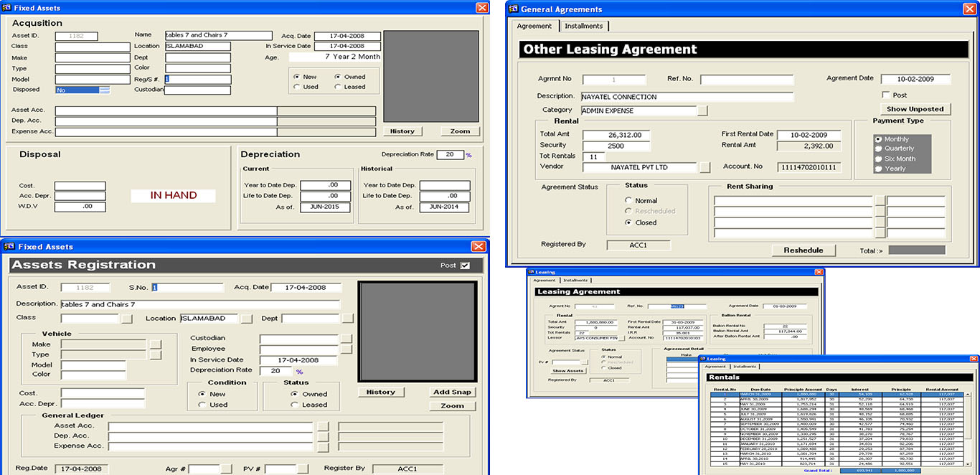This screenshot has height=475, width=980.
Task: Click the Show Unposted button
Action: 915,109
